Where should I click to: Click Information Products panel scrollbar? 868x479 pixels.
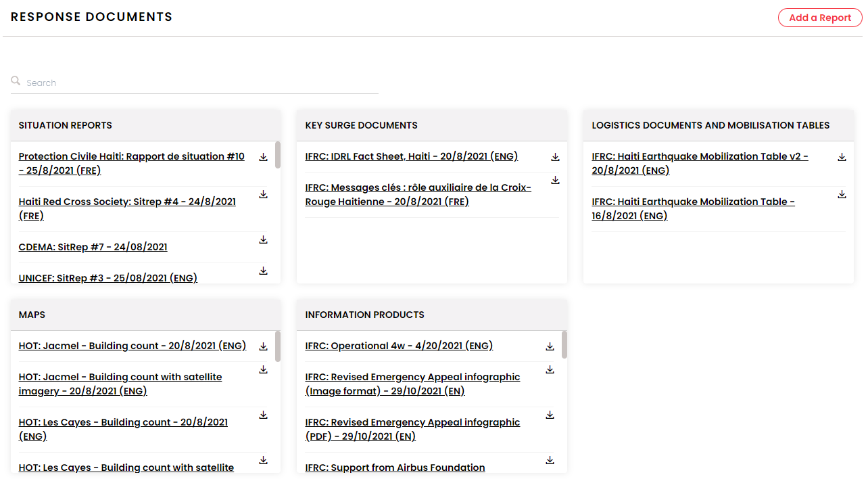(x=564, y=344)
